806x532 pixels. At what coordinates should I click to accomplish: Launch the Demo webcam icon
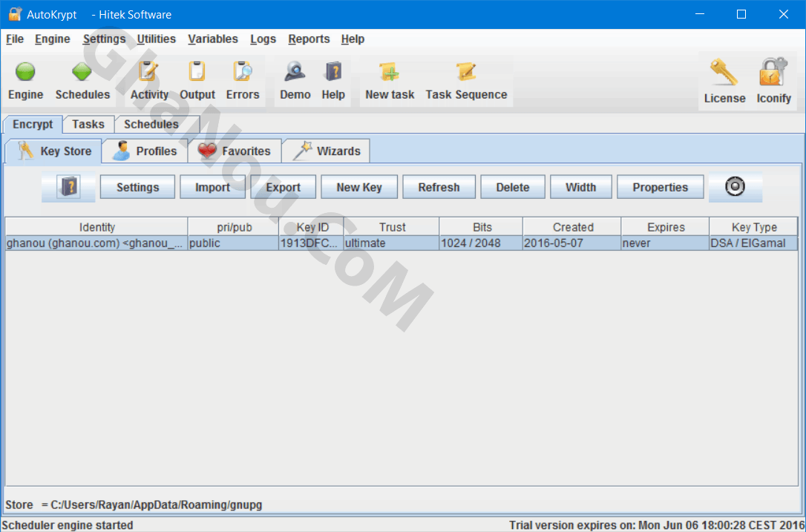295,72
